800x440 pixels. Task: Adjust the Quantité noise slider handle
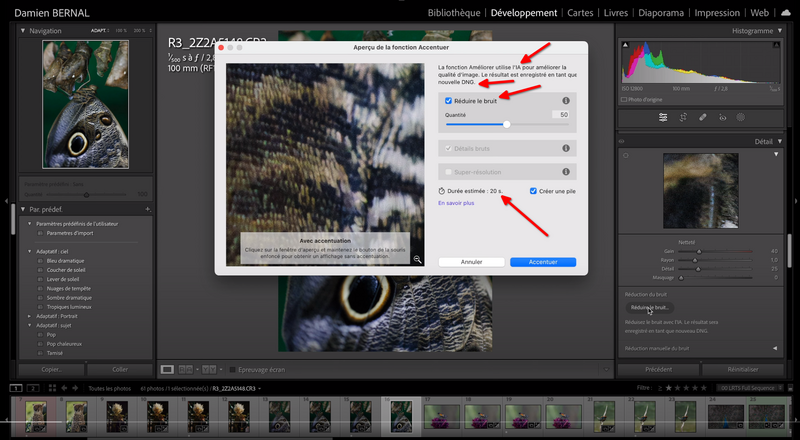coord(507,125)
